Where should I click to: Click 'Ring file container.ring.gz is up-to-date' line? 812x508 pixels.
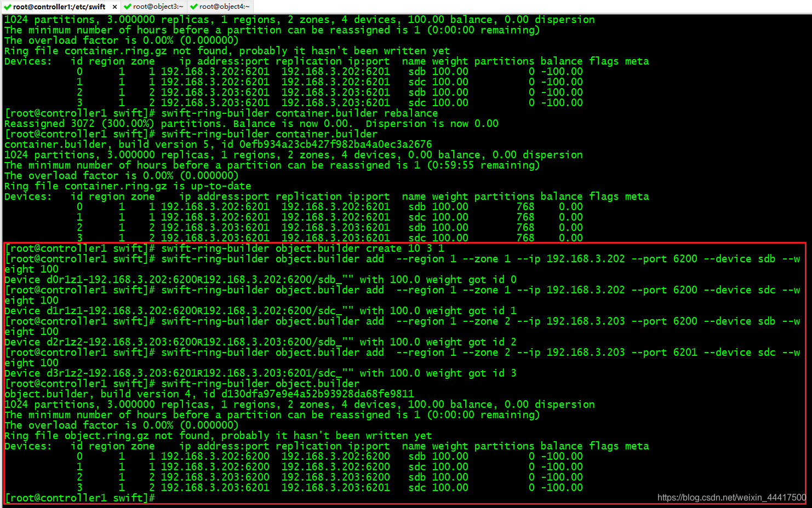(128, 186)
